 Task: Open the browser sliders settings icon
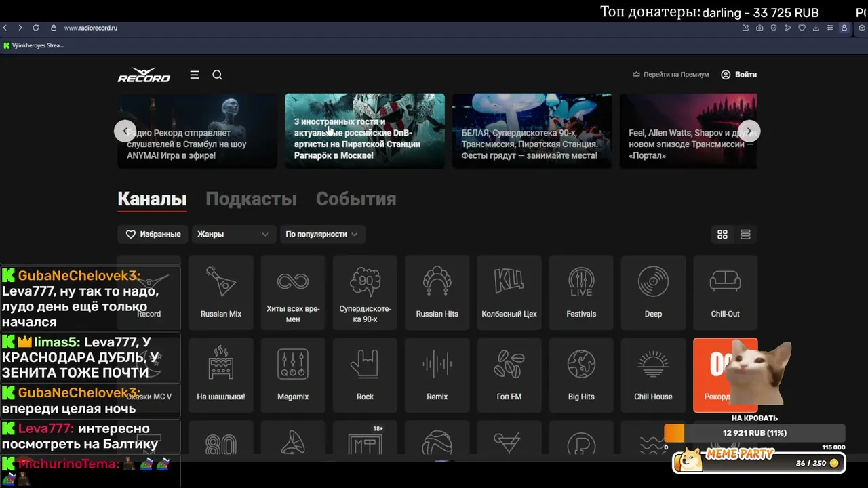[829, 28]
